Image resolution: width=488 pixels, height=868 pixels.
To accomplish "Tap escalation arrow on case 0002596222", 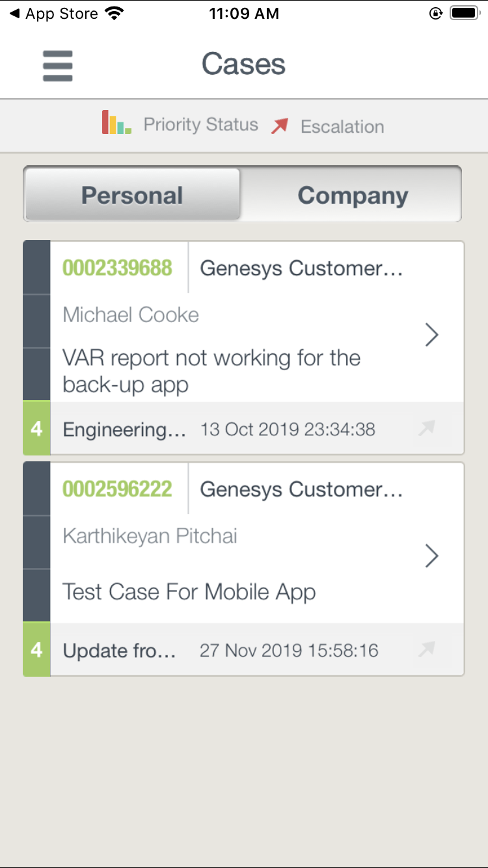I will pos(427,649).
